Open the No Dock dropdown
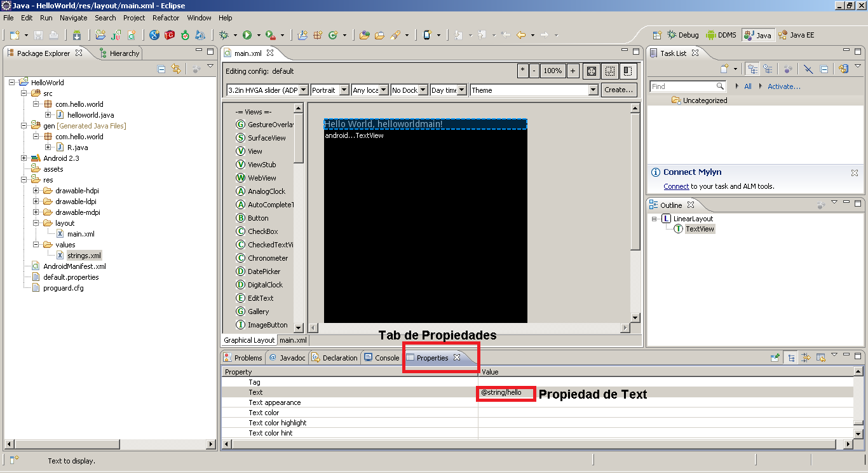This screenshot has width=868, height=473. [x=409, y=90]
